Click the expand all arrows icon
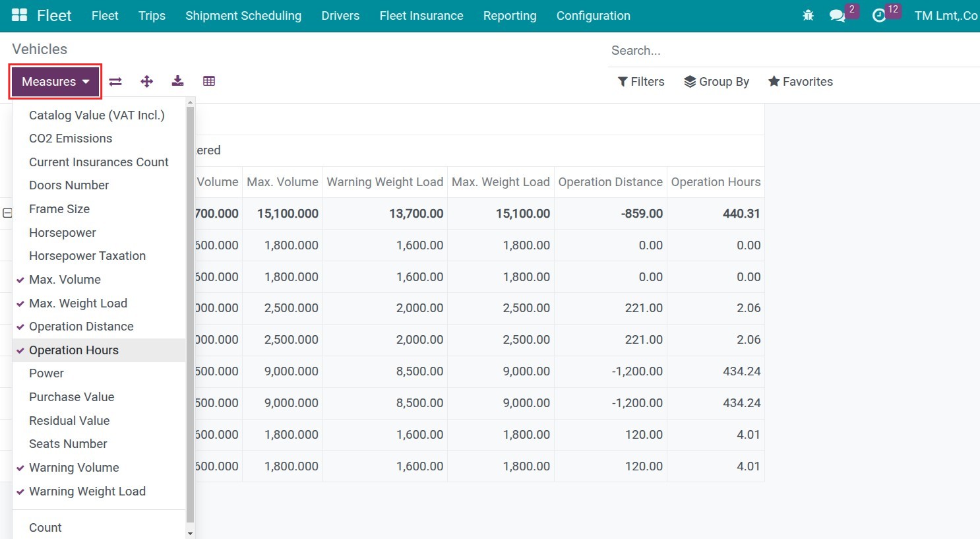 tap(146, 81)
